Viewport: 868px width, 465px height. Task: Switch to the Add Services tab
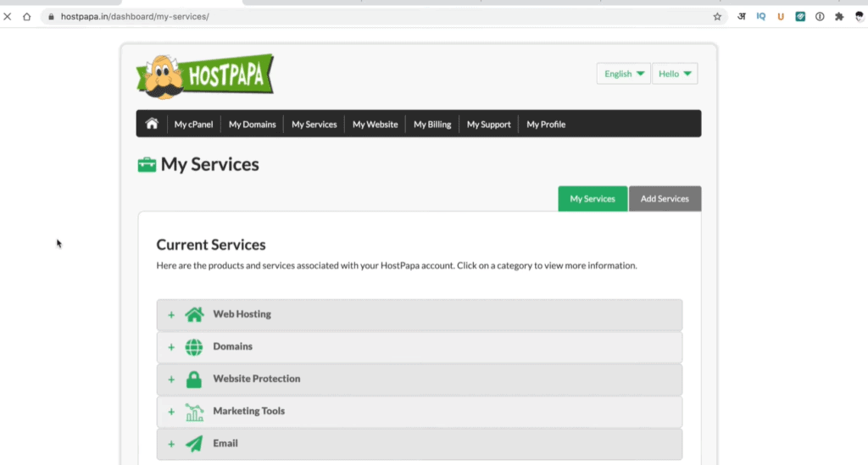[665, 198]
